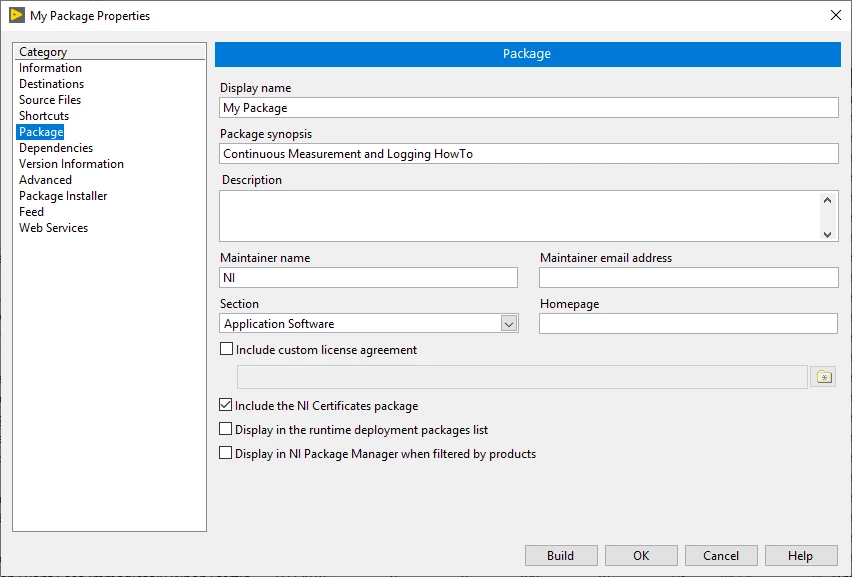This screenshot has height=577, width=852.
Task: Click the Build button
Action: tap(561, 555)
